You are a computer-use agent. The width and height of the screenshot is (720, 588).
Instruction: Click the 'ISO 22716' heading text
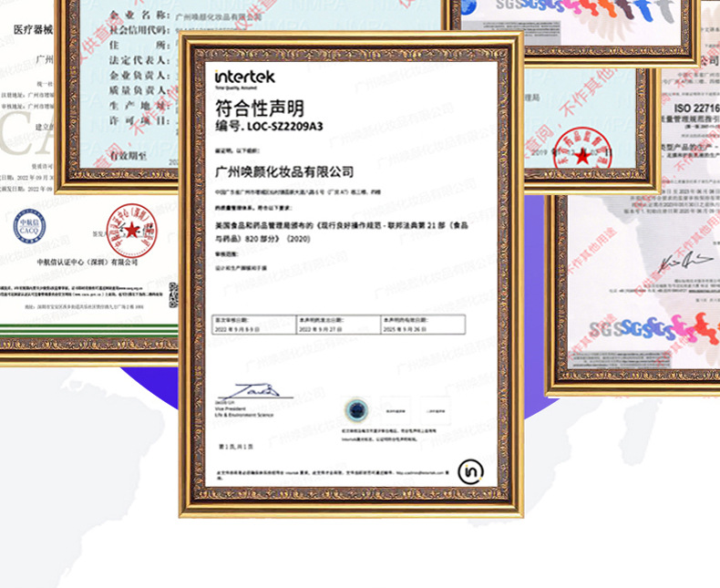[x=696, y=108]
